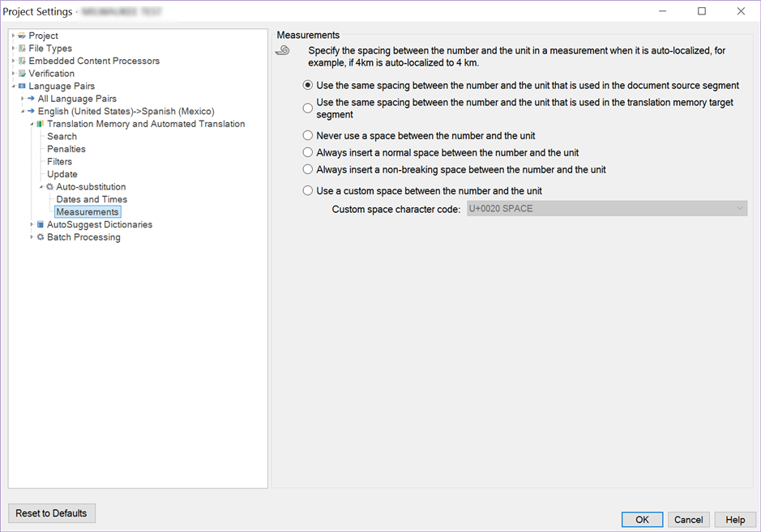The width and height of the screenshot is (761, 532).
Task: Confirm settings with the OK button
Action: tap(642, 519)
